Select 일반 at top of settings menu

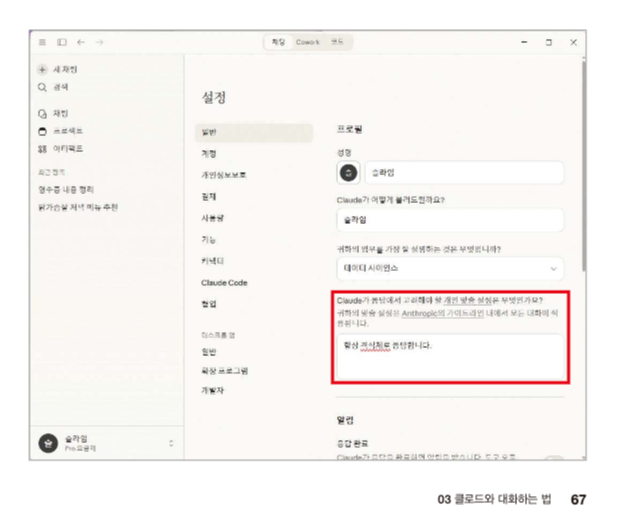coord(254,132)
